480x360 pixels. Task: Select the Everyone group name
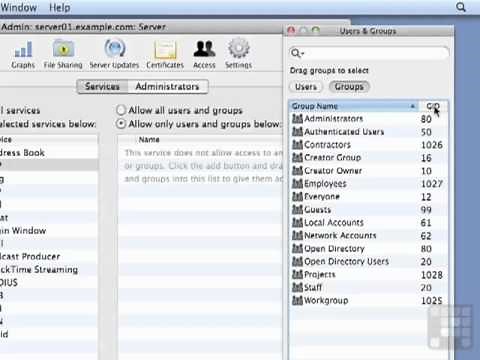[322, 196]
